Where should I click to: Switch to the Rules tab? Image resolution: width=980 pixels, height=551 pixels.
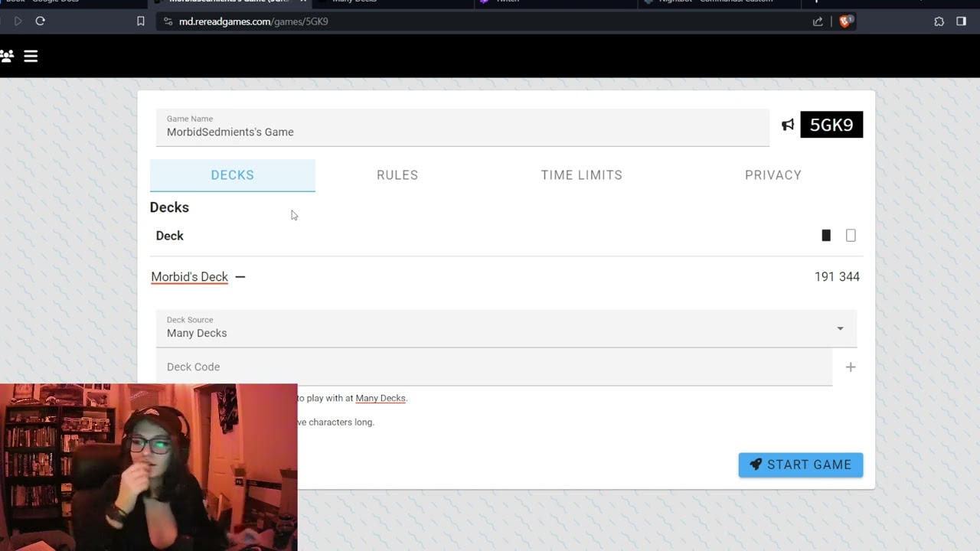[x=397, y=175]
